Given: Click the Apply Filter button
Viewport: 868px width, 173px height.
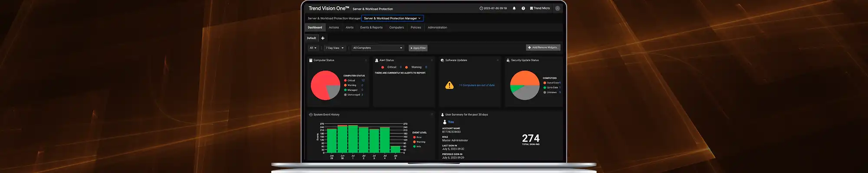Looking at the screenshot, I should point(418,48).
